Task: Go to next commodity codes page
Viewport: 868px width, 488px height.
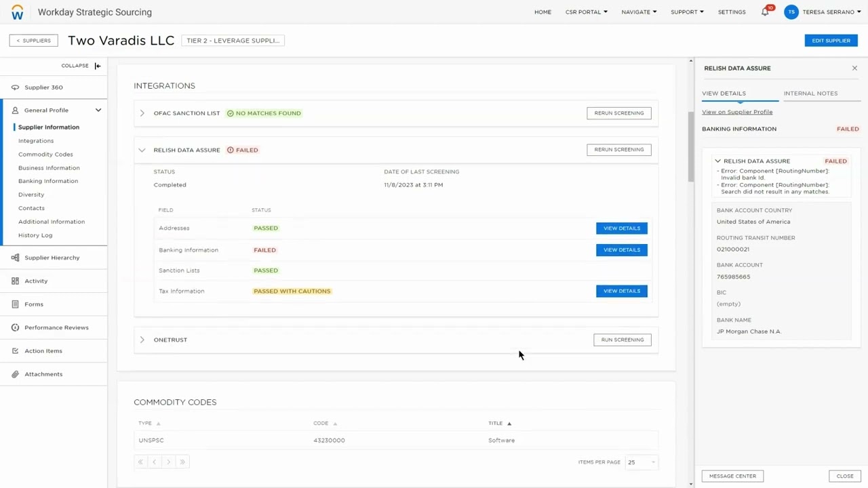Action: coord(168,462)
